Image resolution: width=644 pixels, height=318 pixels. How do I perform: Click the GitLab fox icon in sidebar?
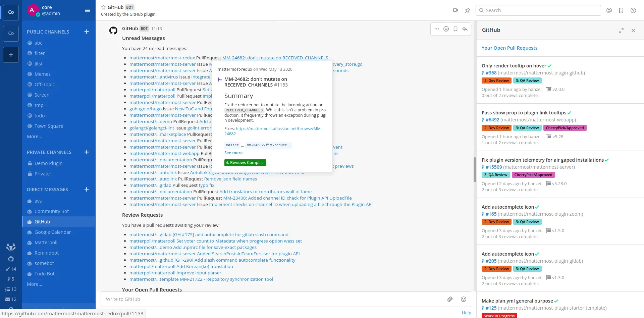tap(11, 247)
